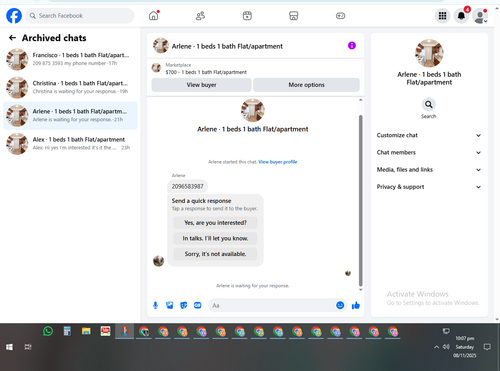Click the View buyer profile link
Screen dimensions: 500x371
pos(278,162)
